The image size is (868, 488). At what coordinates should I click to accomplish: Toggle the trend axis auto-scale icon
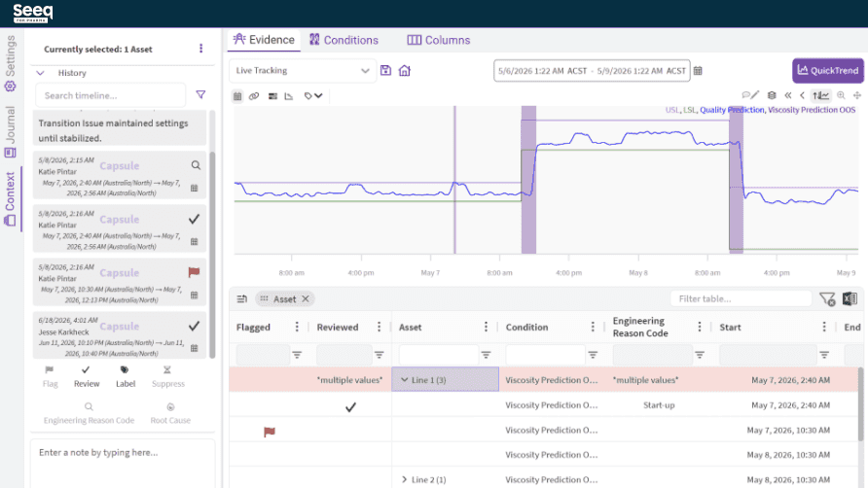(821, 95)
